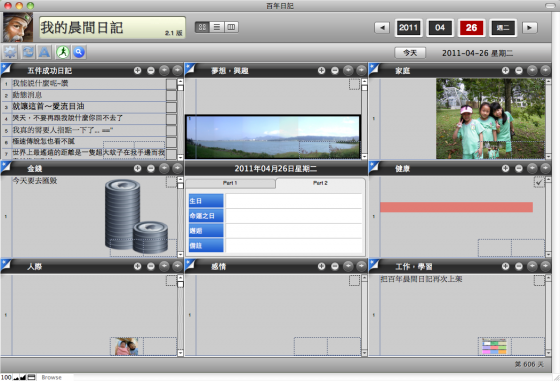Click the red bar in 健康 panel
The width and height of the screenshot is (560, 381).
(456, 207)
